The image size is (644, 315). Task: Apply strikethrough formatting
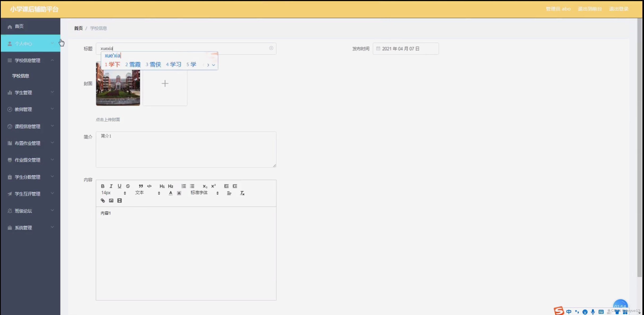point(128,186)
